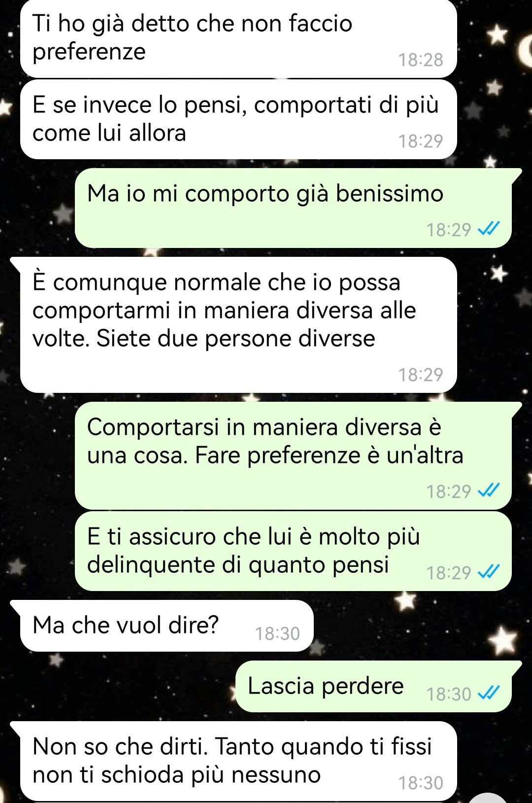Select the message 'Ti ho già detto che non faccio preferenze'
Screen dimensions: 532x803
coord(238,38)
